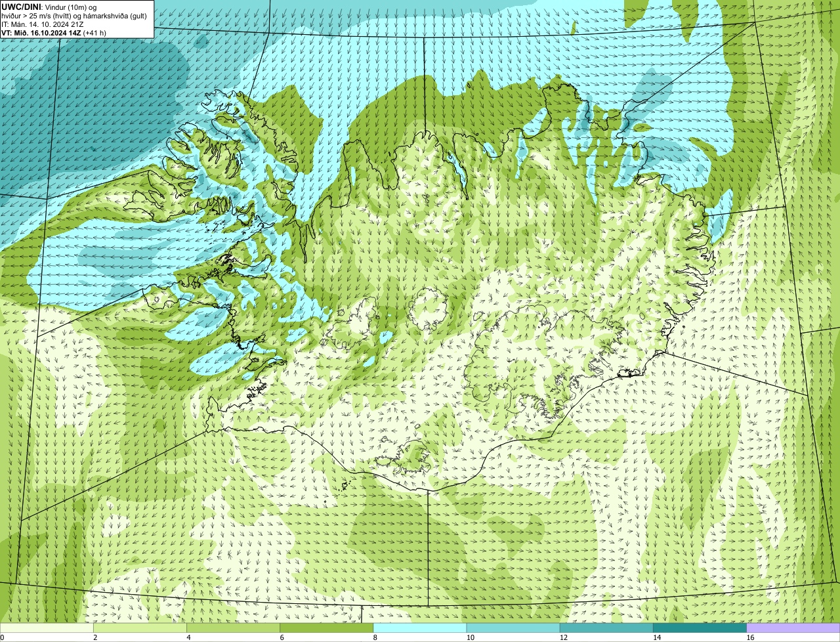Screen dimensions: 840x642
Task: Click the legend value '16'
Action: 750,637
